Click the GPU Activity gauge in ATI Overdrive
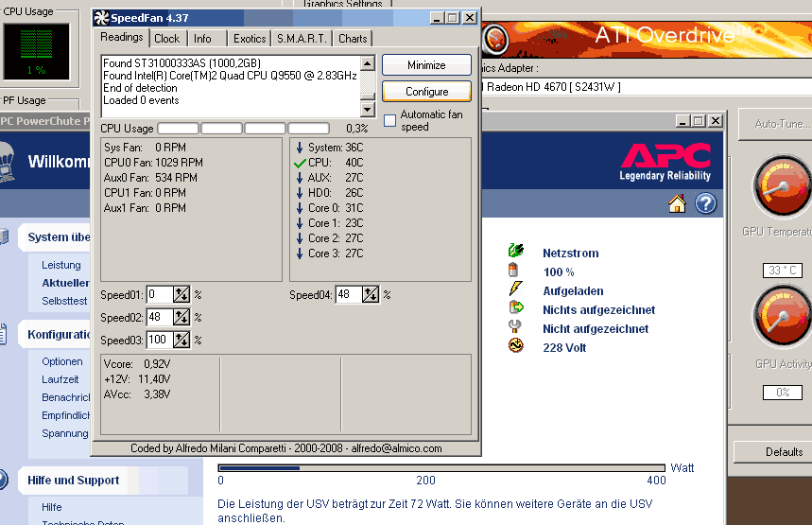 coord(782,316)
